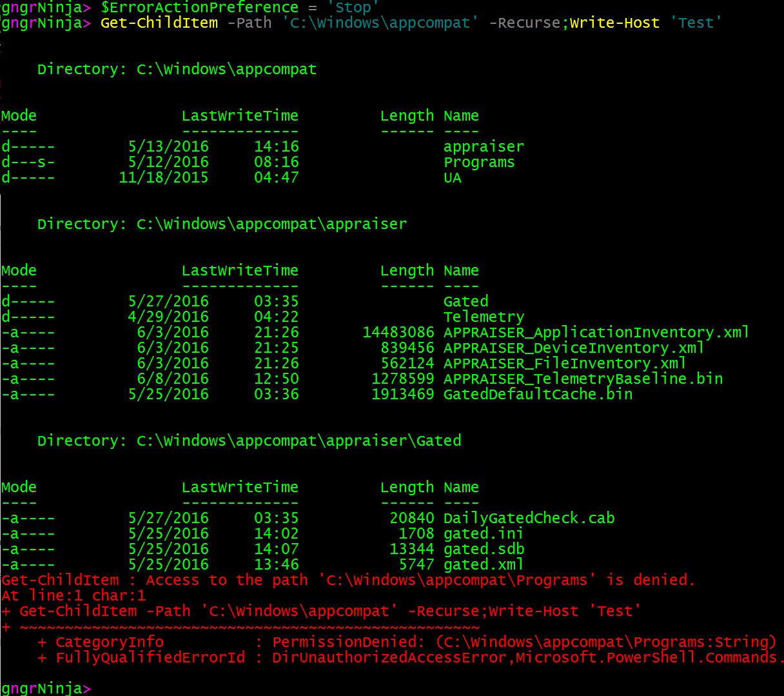Click the green Write-Host command in the second line
784x696 pixels.
614,23
